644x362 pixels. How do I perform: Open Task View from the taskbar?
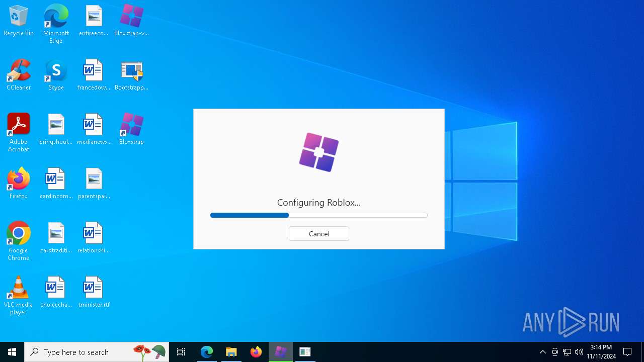[x=181, y=352]
